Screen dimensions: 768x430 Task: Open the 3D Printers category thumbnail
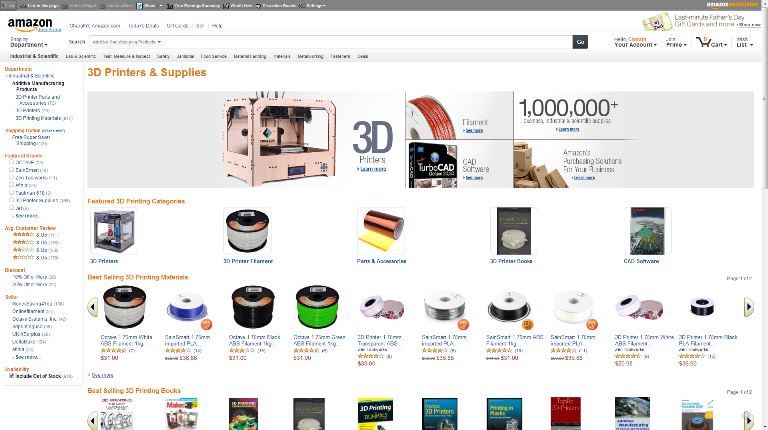tap(113, 231)
